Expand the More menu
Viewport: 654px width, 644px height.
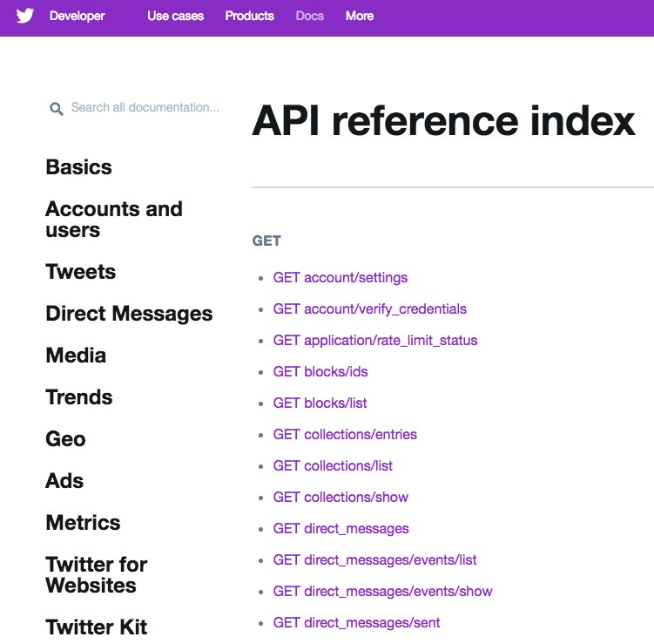click(x=360, y=16)
